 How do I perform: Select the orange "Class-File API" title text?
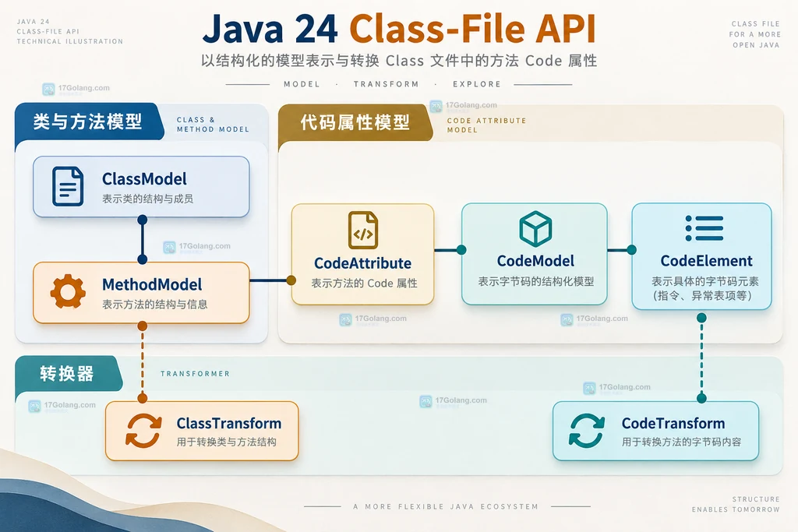[473, 29]
